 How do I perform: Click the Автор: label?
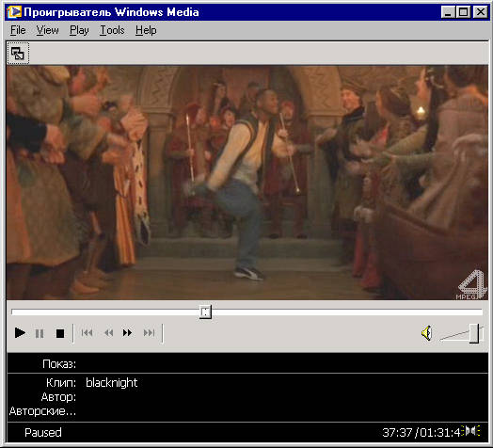(x=58, y=397)
